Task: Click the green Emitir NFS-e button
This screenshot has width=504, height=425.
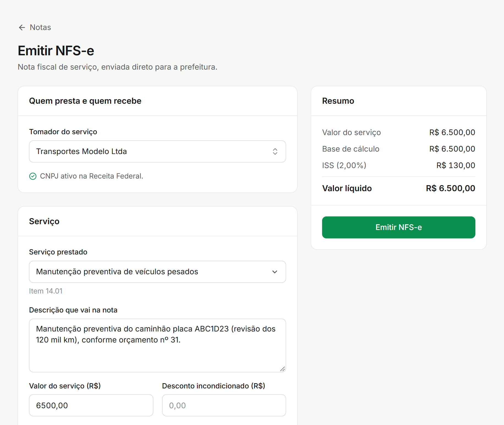Action: [x=399, y=227]
